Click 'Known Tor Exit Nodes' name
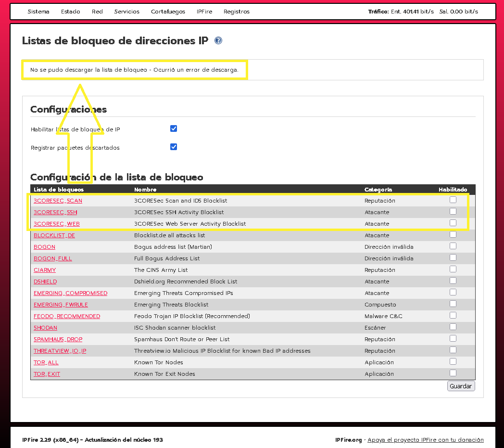This screenshot has height=448, width=504. 164,374
